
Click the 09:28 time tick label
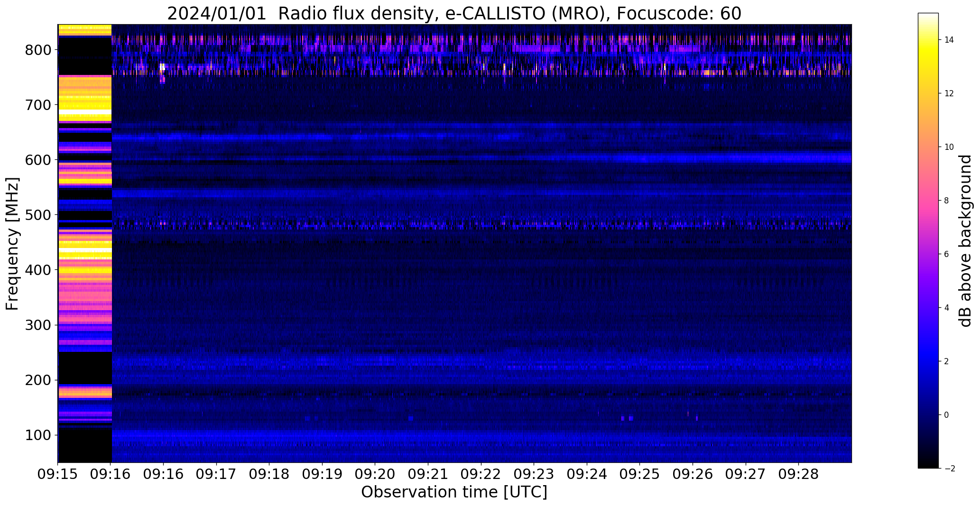click(x=798, y=474)
